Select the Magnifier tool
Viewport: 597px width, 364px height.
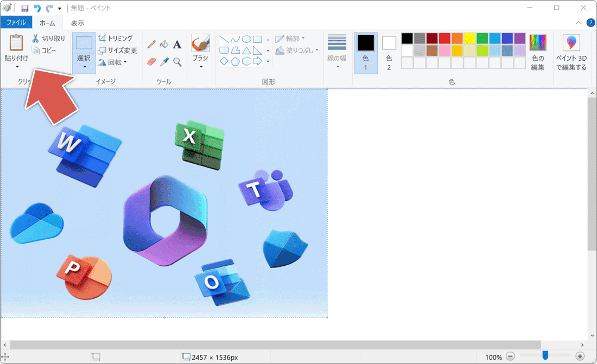pos(177,62)
